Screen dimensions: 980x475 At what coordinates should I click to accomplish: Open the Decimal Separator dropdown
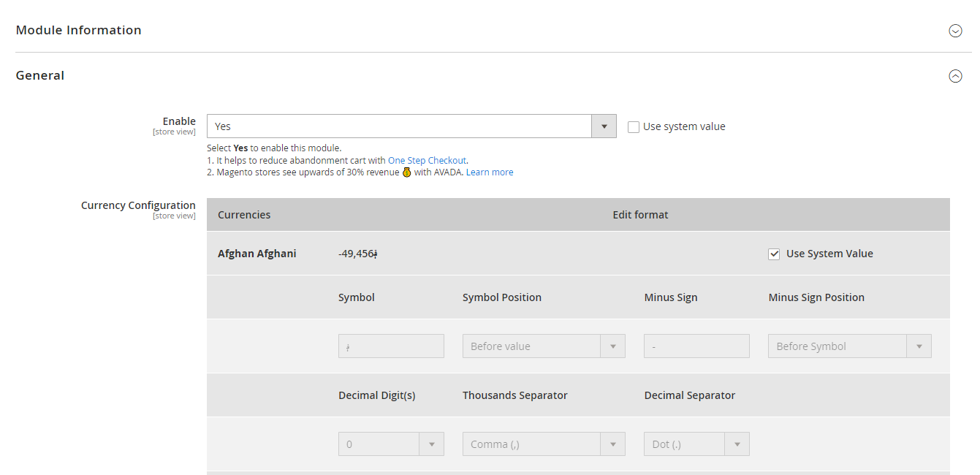click(x=696, y=444)
